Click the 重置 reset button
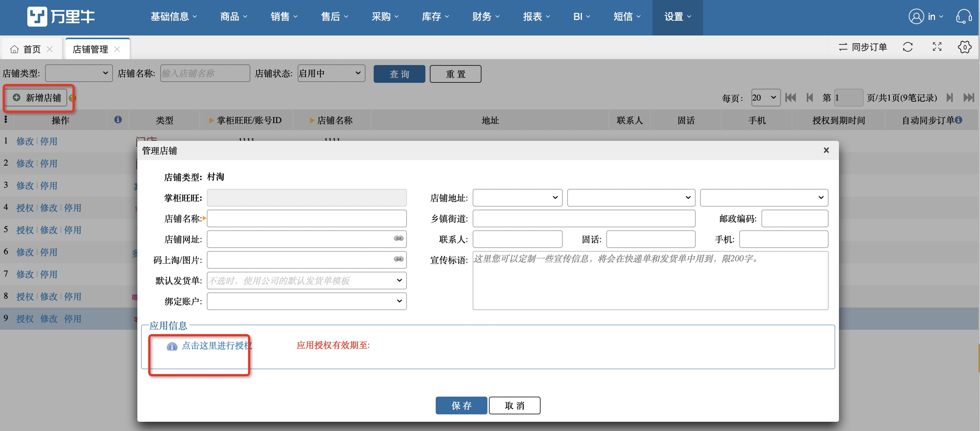This screenshot has height=431, width=980. point(455,74)
